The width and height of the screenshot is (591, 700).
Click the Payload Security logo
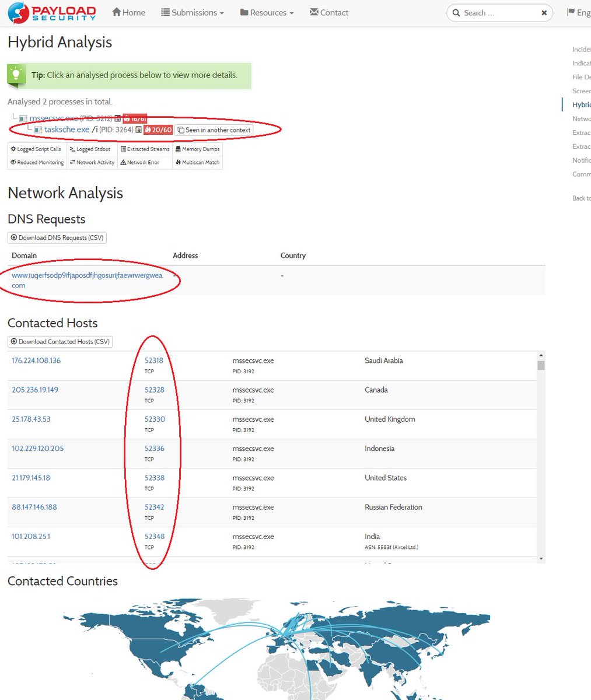tap(53, 12)
